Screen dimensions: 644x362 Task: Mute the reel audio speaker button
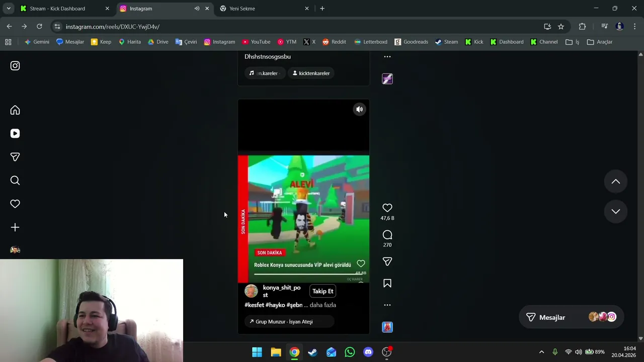point(359,109)
